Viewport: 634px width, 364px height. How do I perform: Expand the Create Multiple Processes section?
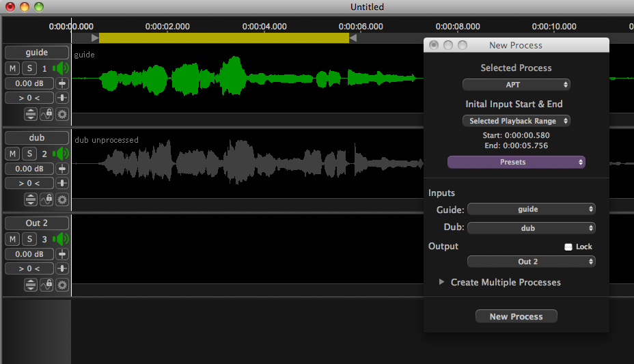coord(441,282)
